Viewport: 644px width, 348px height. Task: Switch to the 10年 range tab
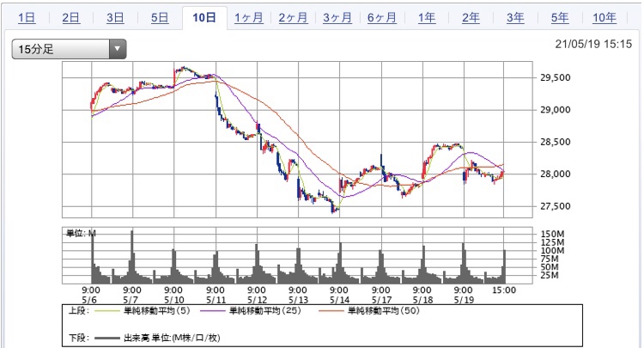pyautogui.click(x=605, y=18)
